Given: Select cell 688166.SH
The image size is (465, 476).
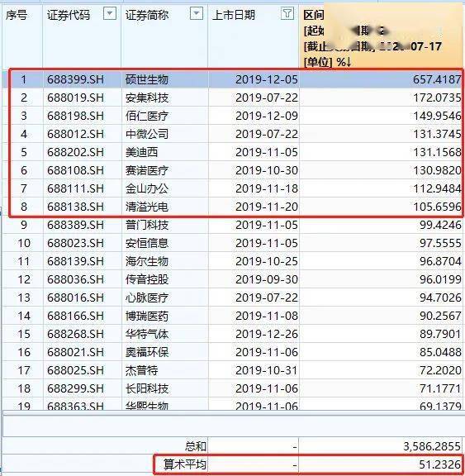Looking at the screenshot, I should 75,316.
